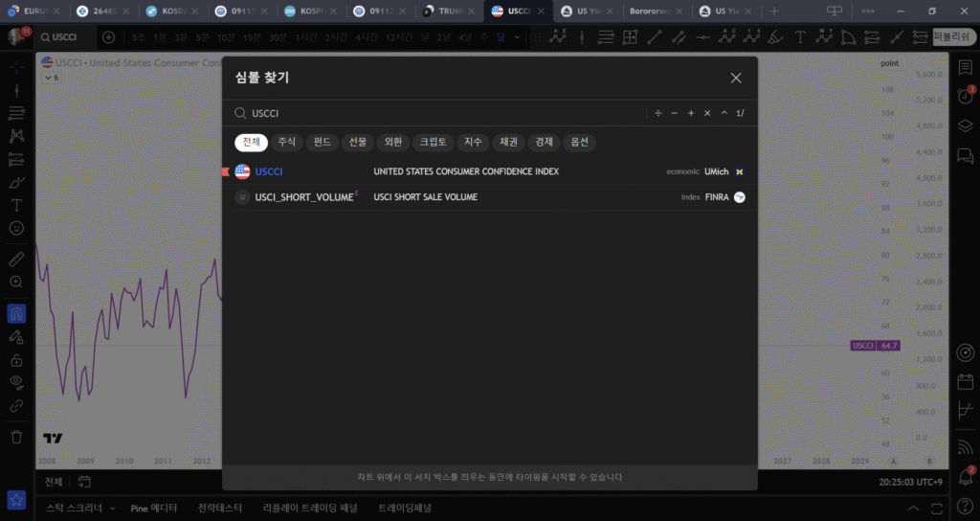This screenshot has height=521, width=980.
Task: Open the emoji icons tool
Action: pyautogui.click(x=17, y=228)
